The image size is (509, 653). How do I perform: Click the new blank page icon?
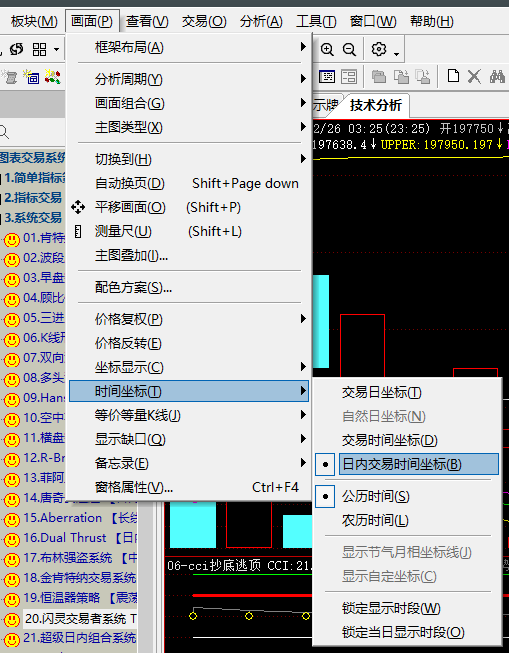[x=453, y=76]
